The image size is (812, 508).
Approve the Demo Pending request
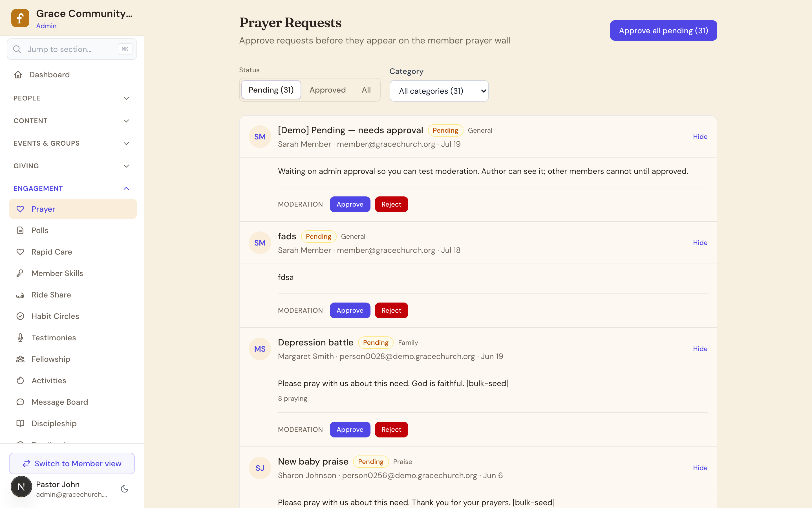click(350, 204)
